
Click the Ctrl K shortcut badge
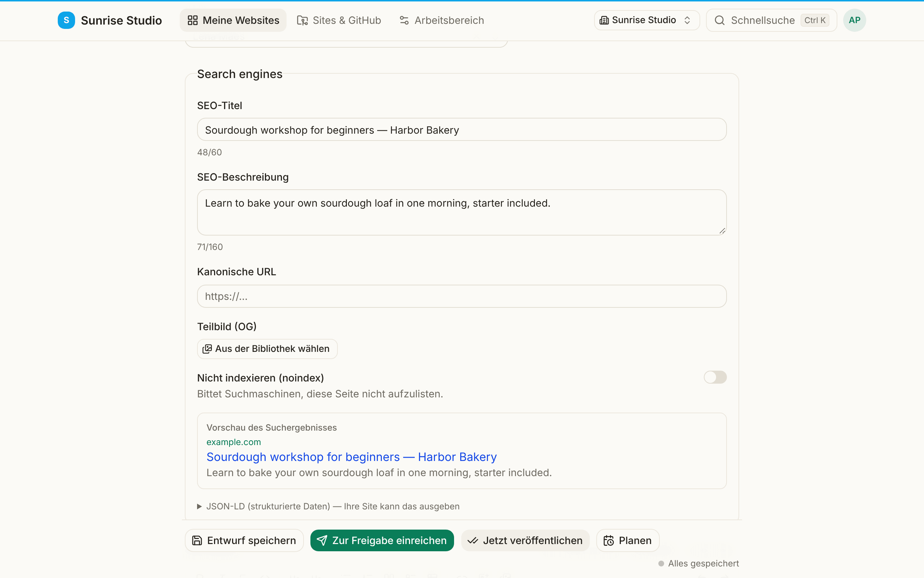(x=814, y=20)
